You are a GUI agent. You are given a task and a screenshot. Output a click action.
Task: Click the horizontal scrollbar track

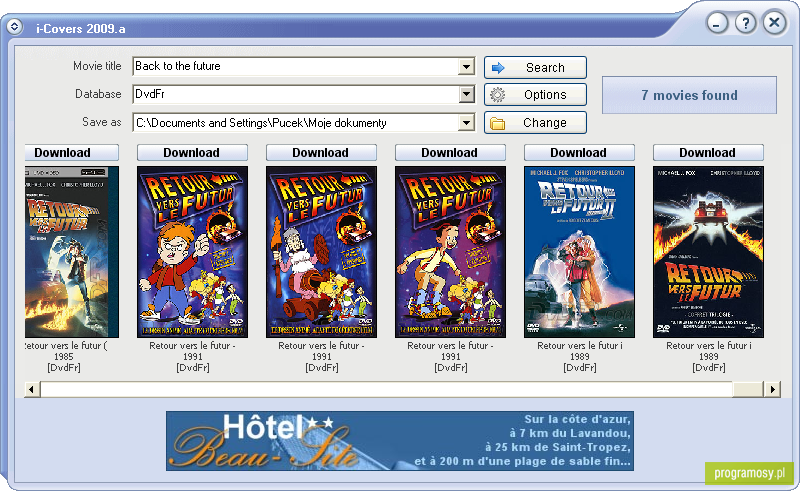pos(386,389)
